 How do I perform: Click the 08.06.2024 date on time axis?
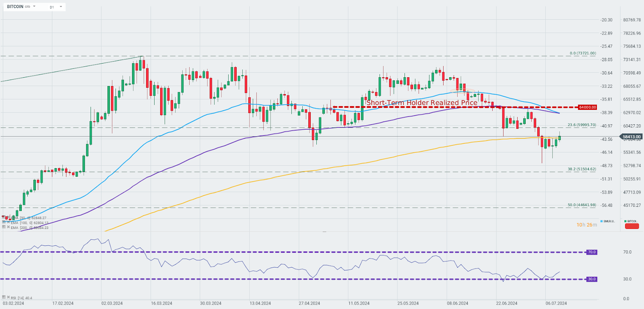[x=457, y=303]
